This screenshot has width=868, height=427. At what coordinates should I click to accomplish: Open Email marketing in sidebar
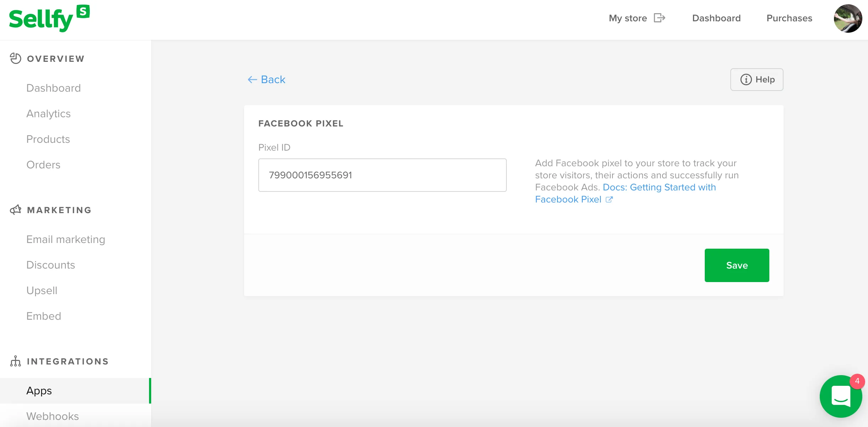(x=66, y=239)
